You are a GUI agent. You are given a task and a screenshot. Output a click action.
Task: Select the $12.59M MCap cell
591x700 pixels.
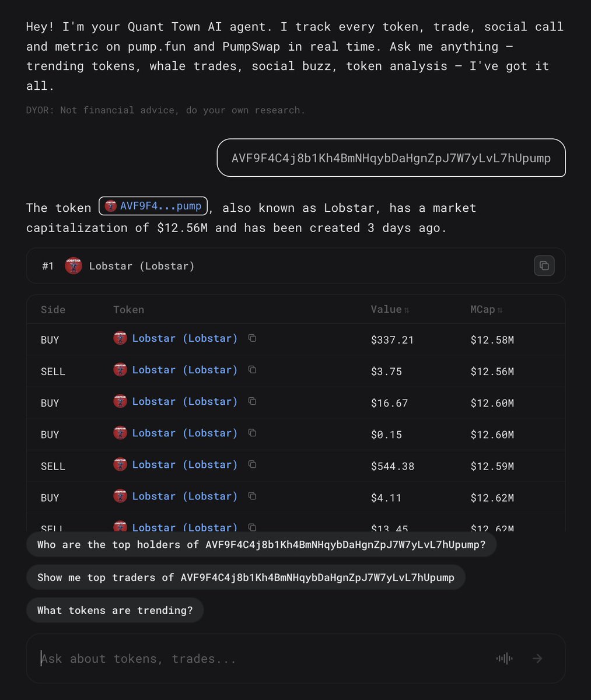click(492, 466)
